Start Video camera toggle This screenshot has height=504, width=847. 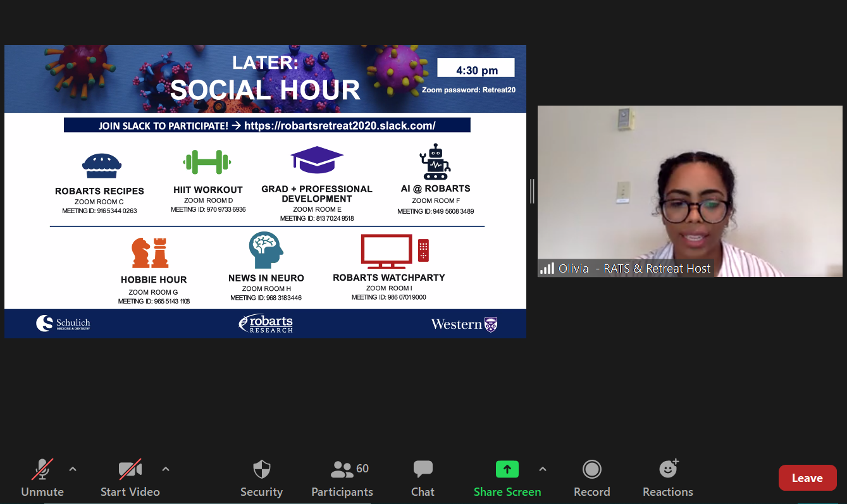130,477
